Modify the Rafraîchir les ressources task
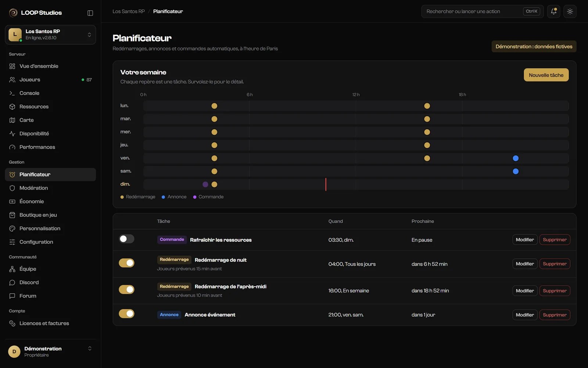The width and height of the screenshot is (588, 368). click(525, 240)
